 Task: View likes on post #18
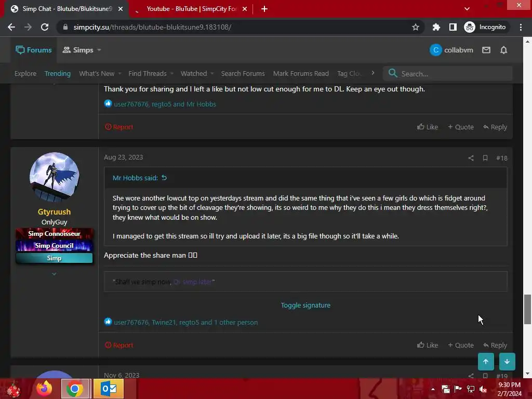[x=186, y=322]
